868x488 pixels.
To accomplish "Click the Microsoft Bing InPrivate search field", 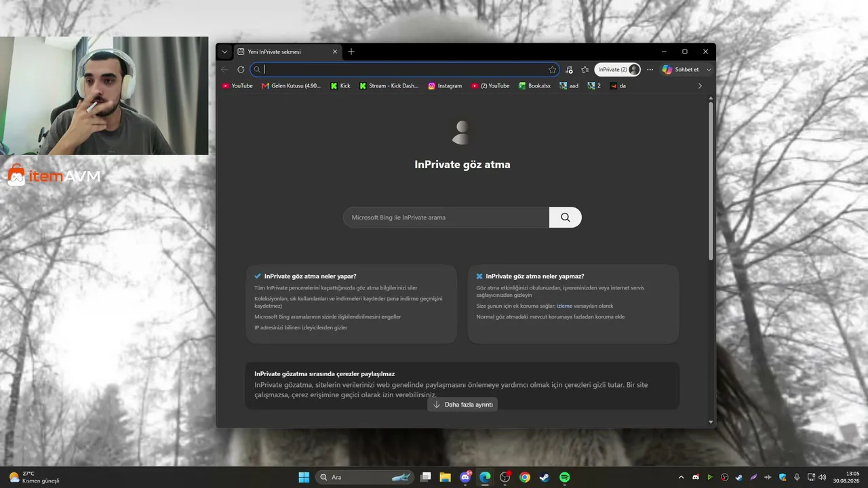I will (446, 218).
